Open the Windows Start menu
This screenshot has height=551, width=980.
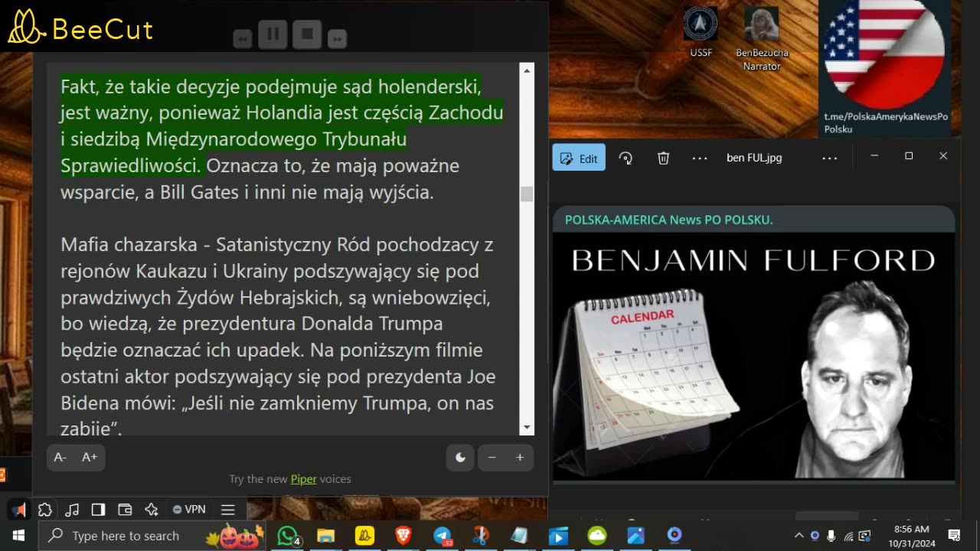[18, 536]
